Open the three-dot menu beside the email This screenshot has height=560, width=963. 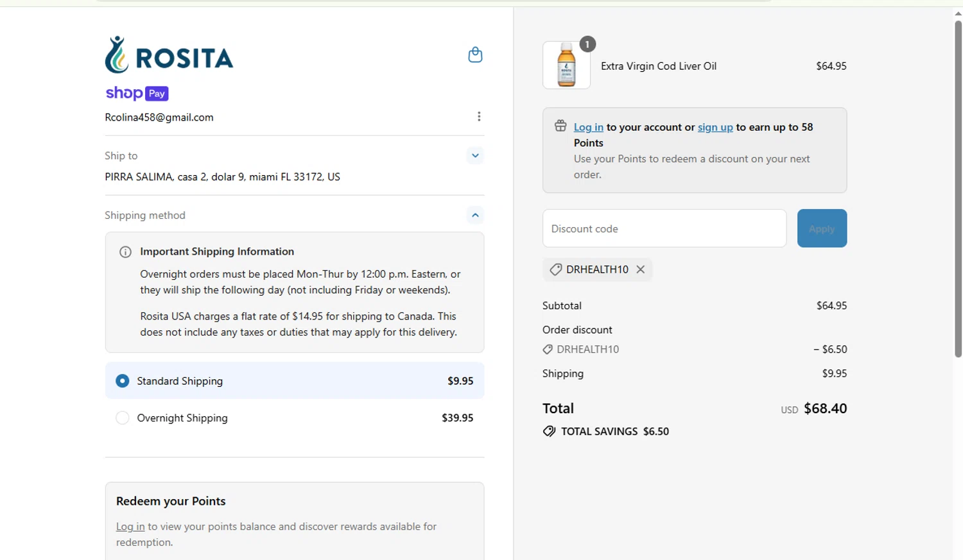click(x=479, y=116)
